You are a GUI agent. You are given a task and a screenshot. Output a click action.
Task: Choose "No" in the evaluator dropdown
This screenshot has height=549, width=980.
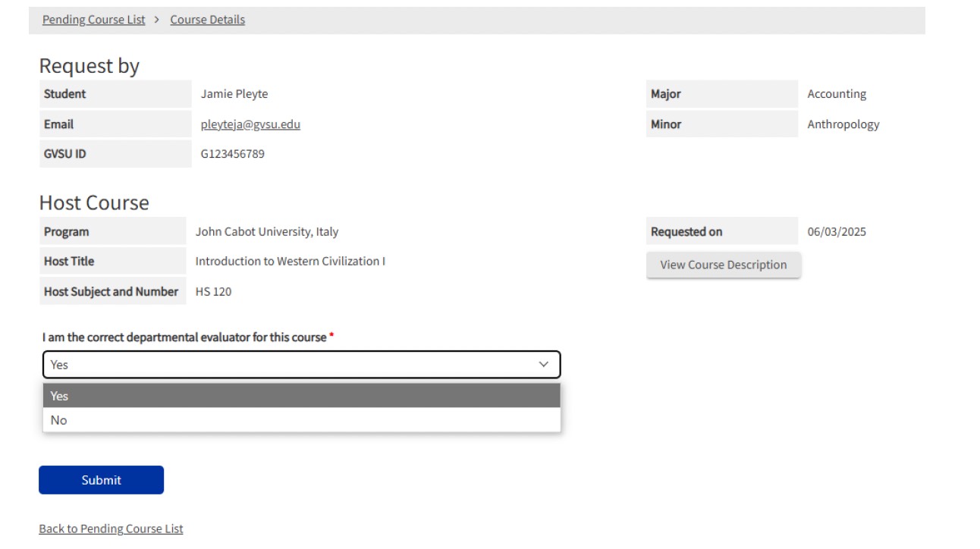point(301,420)
